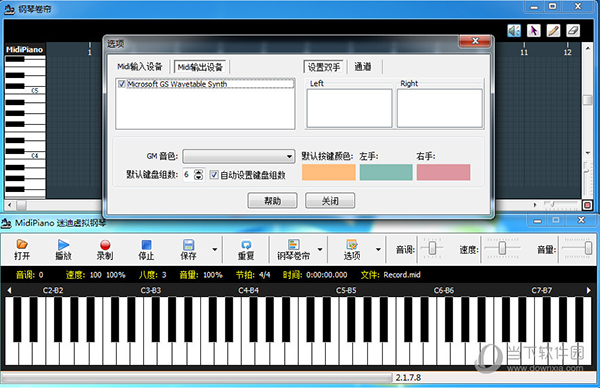
Task: Toggle 自动设置键盘组数 checkbox
Action: pos(214,175)
